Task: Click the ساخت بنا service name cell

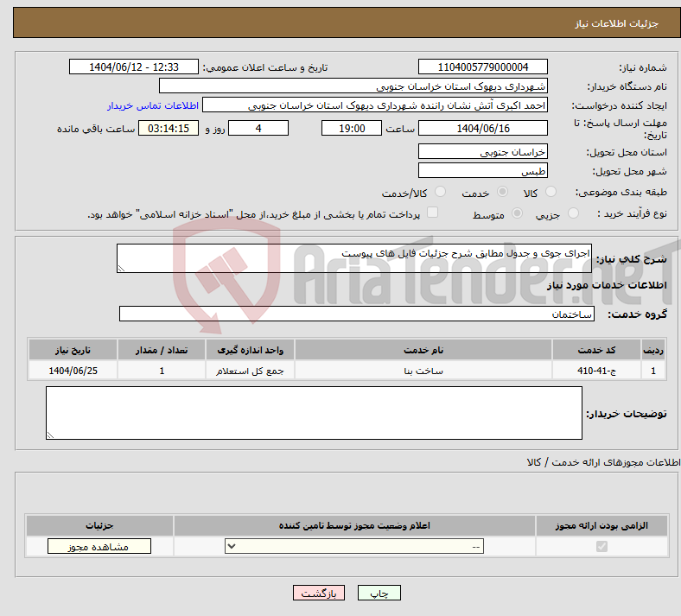Action: 423,371
